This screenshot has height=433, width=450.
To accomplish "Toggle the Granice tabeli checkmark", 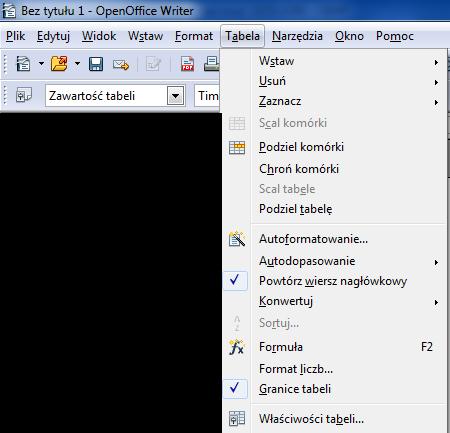I will click(235, 389).
